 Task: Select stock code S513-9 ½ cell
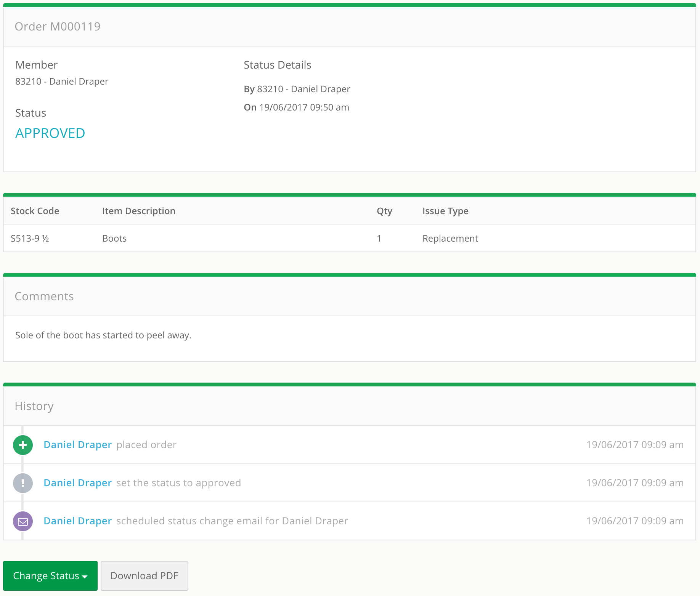pyautogui.click(x=30, y=239)
